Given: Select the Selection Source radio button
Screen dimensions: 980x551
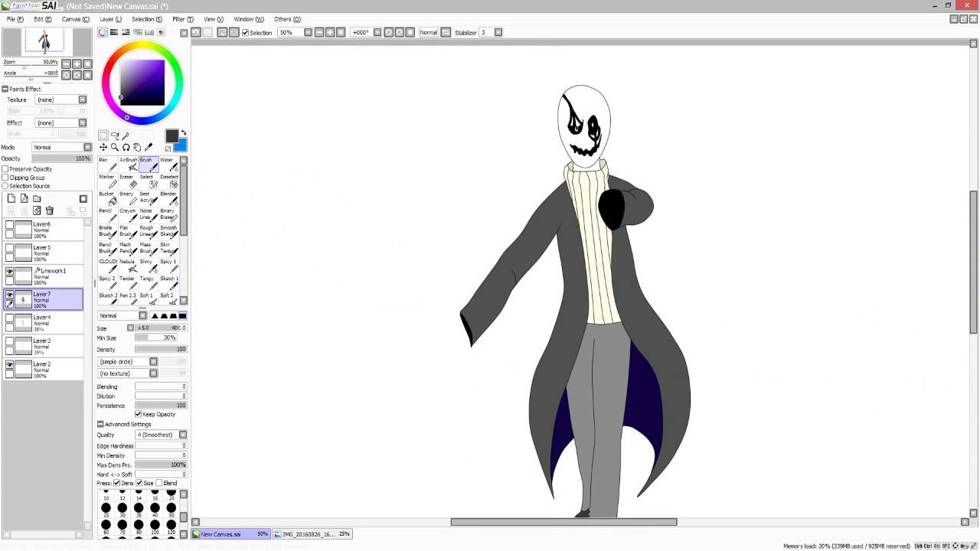Looking at the screenshot, I should (5, 186).
